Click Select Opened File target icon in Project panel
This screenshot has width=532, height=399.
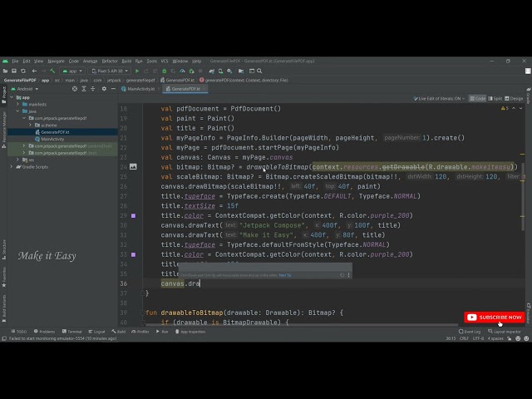pos(75,89)
